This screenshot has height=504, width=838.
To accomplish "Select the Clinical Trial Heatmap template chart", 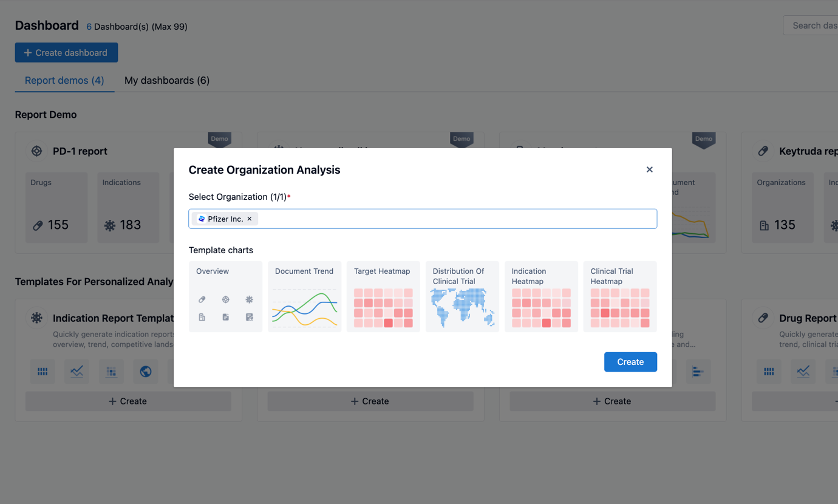I will pos(620,296).
